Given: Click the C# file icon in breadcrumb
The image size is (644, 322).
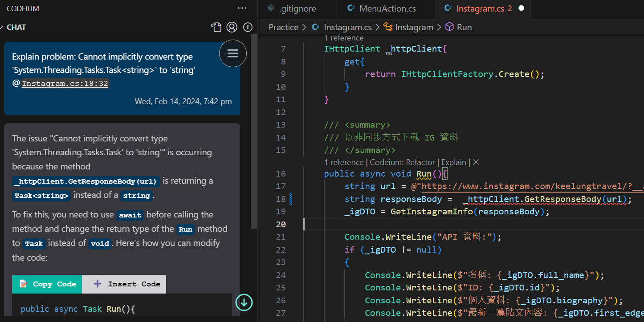Looking at the screenshot, I should coord(316,27).
